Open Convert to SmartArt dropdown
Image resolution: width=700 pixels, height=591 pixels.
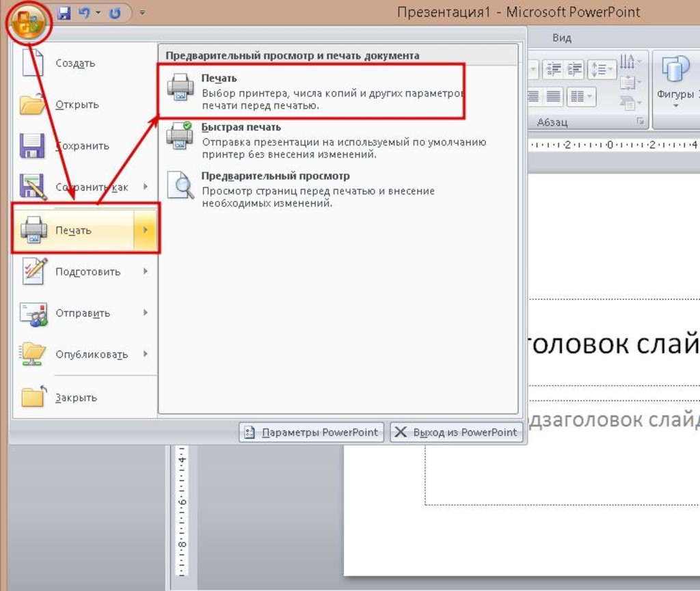click(x=630, y=103)
